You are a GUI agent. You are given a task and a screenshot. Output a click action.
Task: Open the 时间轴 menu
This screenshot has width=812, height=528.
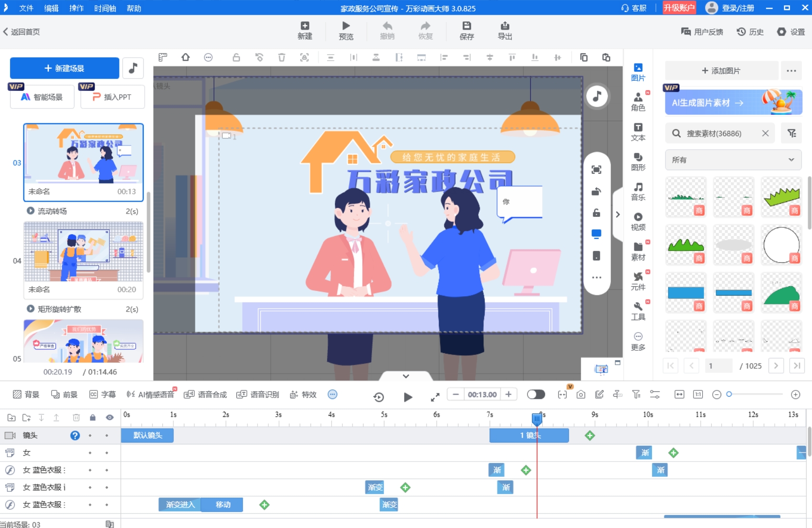(105, 8)
